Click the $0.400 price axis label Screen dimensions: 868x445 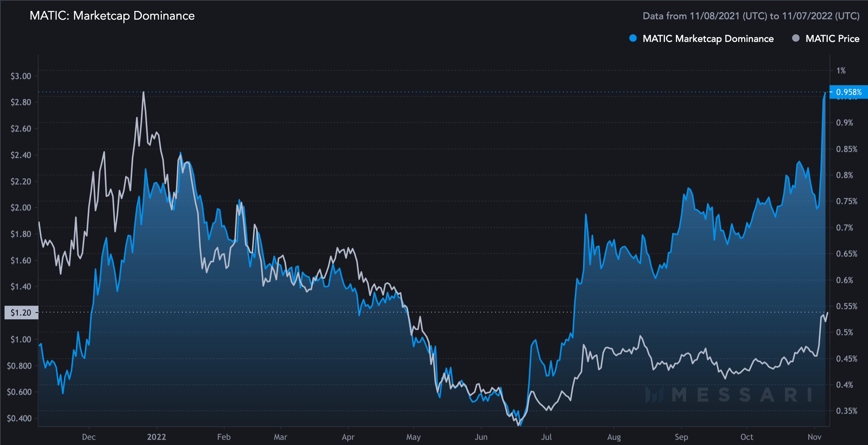pos(19,419)
